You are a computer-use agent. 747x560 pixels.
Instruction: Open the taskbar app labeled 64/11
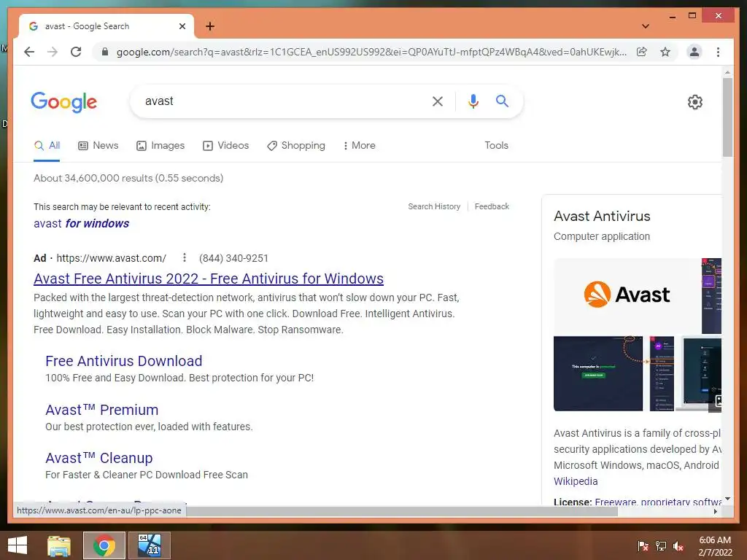[150, 545]
